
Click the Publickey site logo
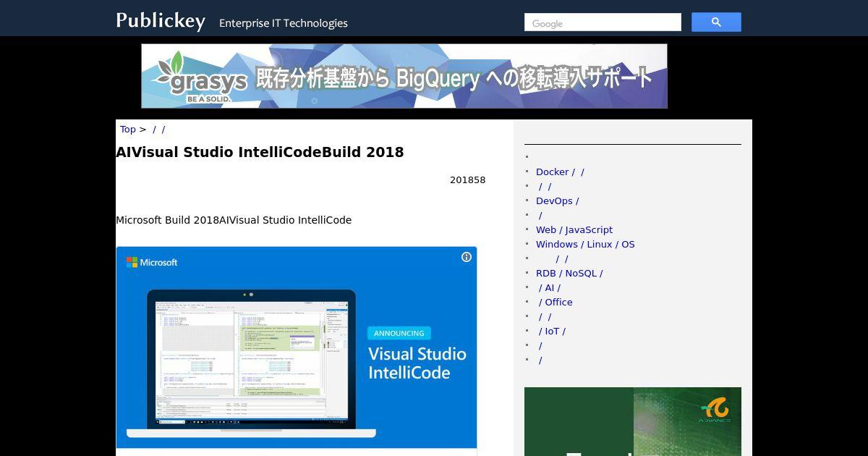tap(161, 21)
